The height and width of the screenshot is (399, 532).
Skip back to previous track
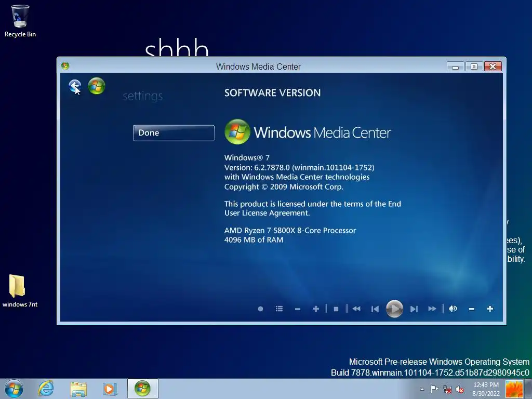click(x=375, y=309)
